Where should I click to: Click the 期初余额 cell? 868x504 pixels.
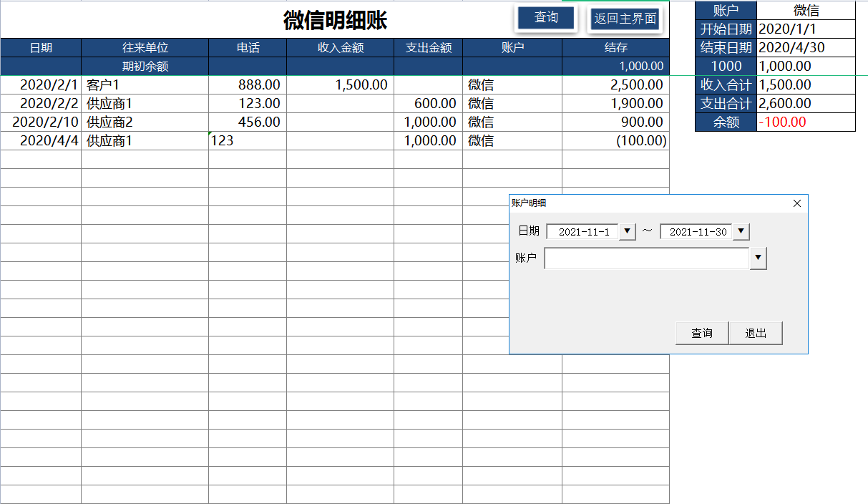pos(145,67)
